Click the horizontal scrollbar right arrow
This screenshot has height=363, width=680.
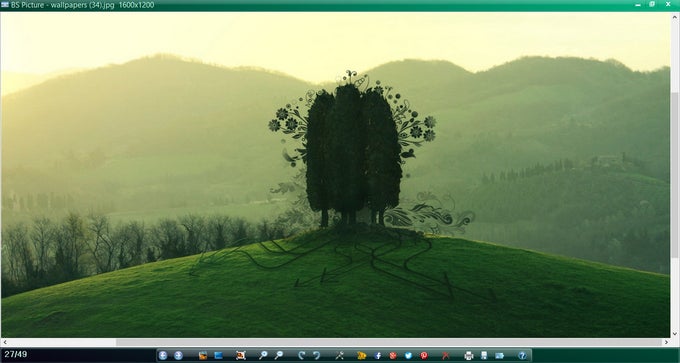pyautogui.click(x=667, y=342)
